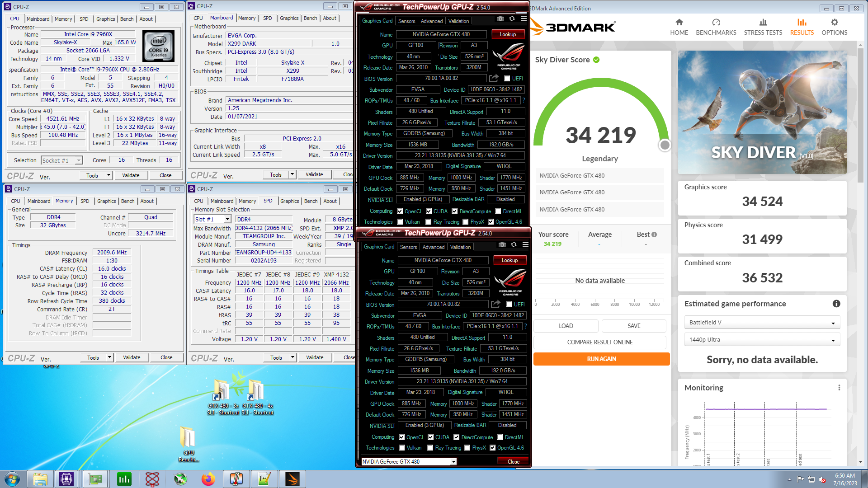Image resolution: width=868 pixels, height=488 pixels.
Task: Toggle OpenCL checkbox in top GPU-Z
Action: point(400,211)
